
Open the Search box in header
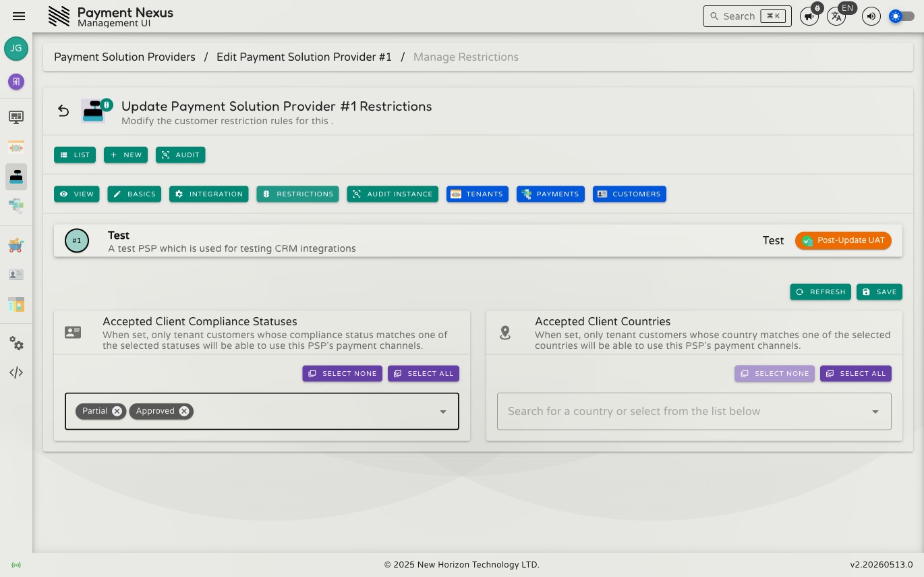click(x=747, y=16)
